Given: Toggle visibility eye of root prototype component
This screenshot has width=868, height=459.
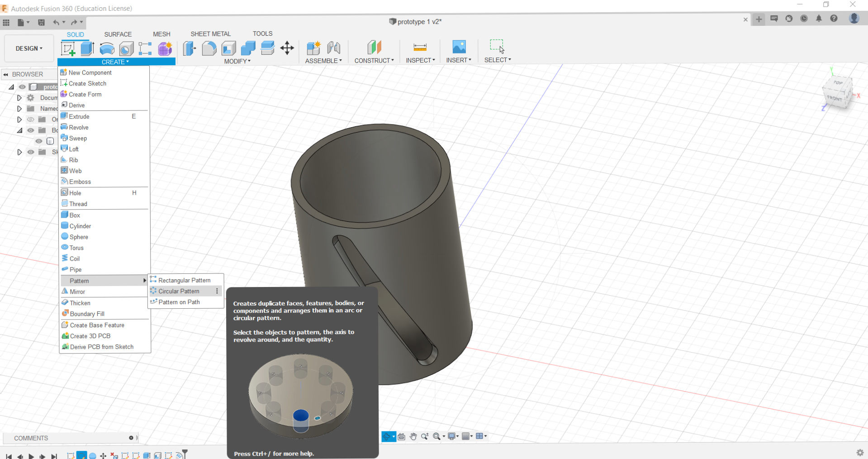Looking at the screenshot, I should 22,87.
